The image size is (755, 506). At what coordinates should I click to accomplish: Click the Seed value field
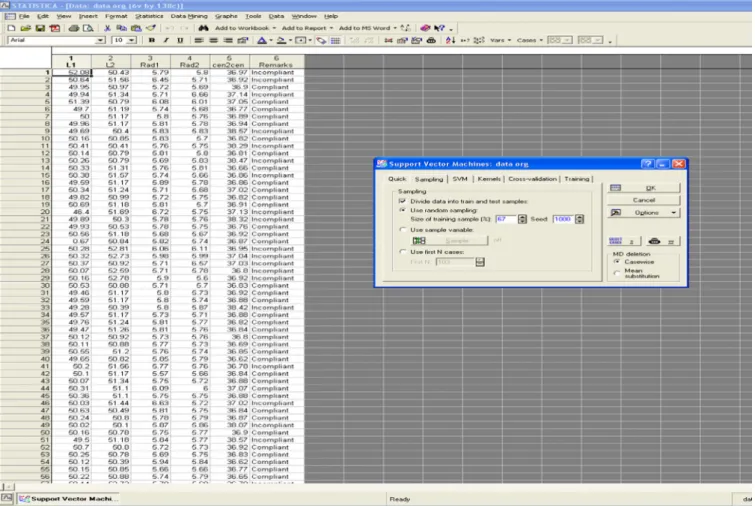[x=564, y=220]
